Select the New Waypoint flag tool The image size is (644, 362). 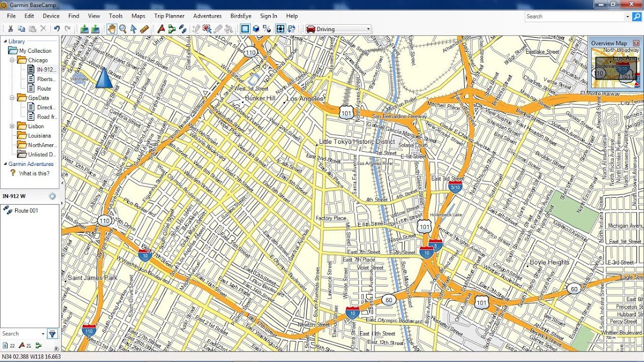(x=161, y=29)
